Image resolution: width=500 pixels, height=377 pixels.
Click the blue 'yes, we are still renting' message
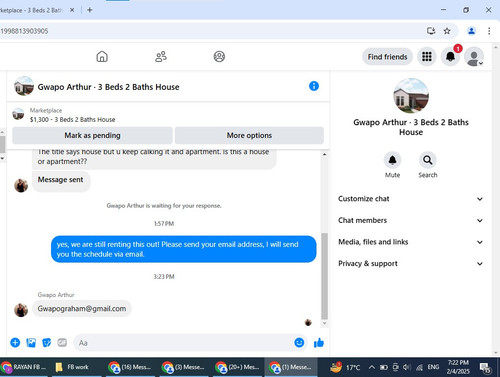pyautogui.click(x=183, y=249)
